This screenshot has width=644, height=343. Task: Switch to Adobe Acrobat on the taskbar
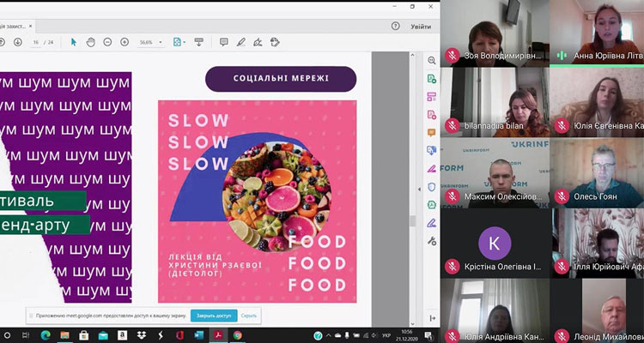coord(218,335)
